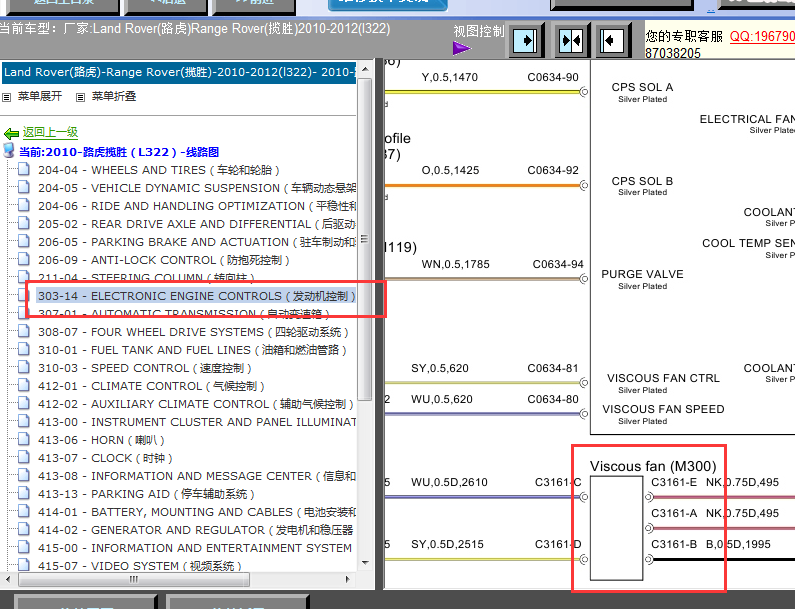Screen dimensions: 795x609
Task: Select 当前:2010-路虎揽胜 (L322)-线路图 node
Action: (119, 152)
